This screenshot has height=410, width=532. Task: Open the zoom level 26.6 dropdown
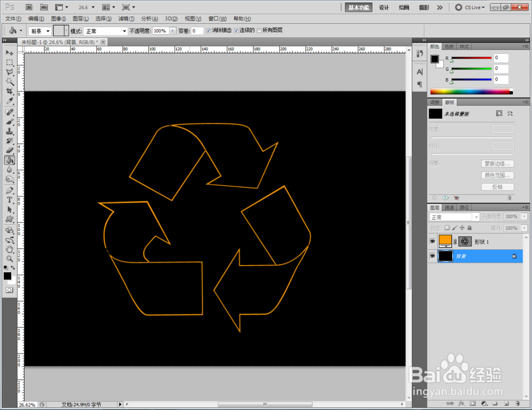coord(93,7)
